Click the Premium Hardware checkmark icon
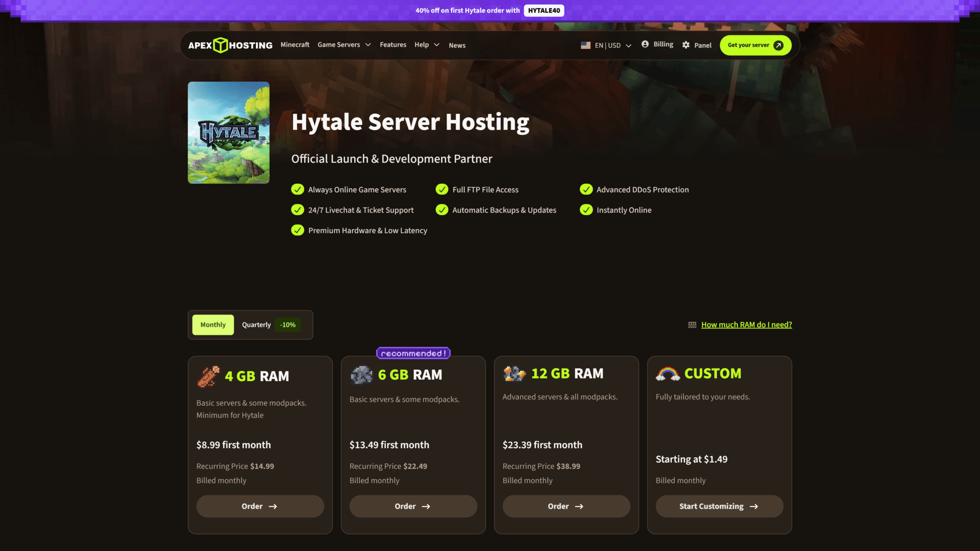 (x=298, y=230)
